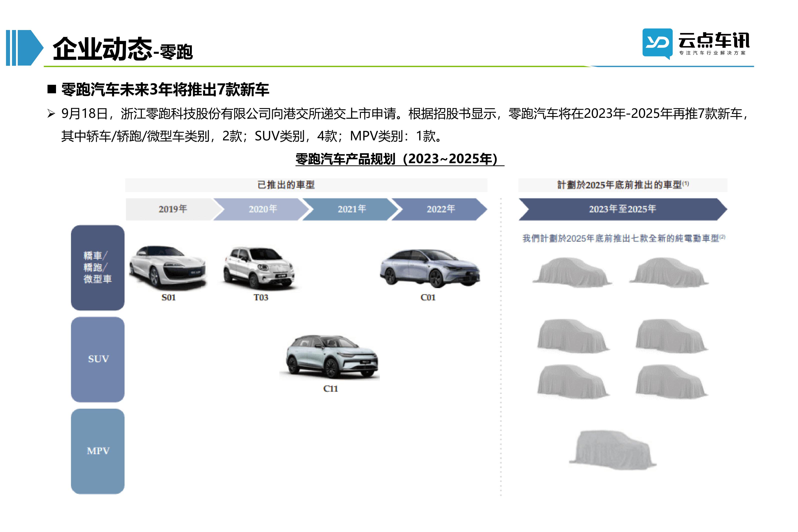Click the blue arrow marker beside 企业动态
798x532 pixels.
[25, 48]
